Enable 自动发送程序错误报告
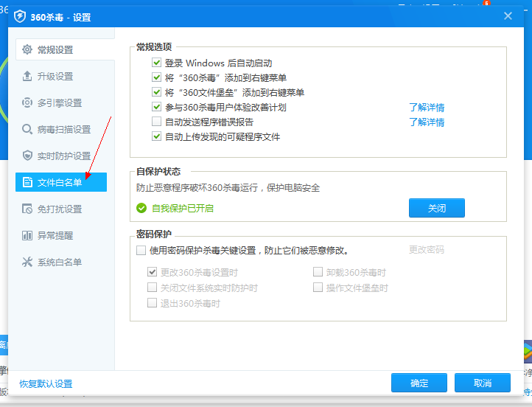The height and width of the screenshot is (407, 532). [156, 122]
